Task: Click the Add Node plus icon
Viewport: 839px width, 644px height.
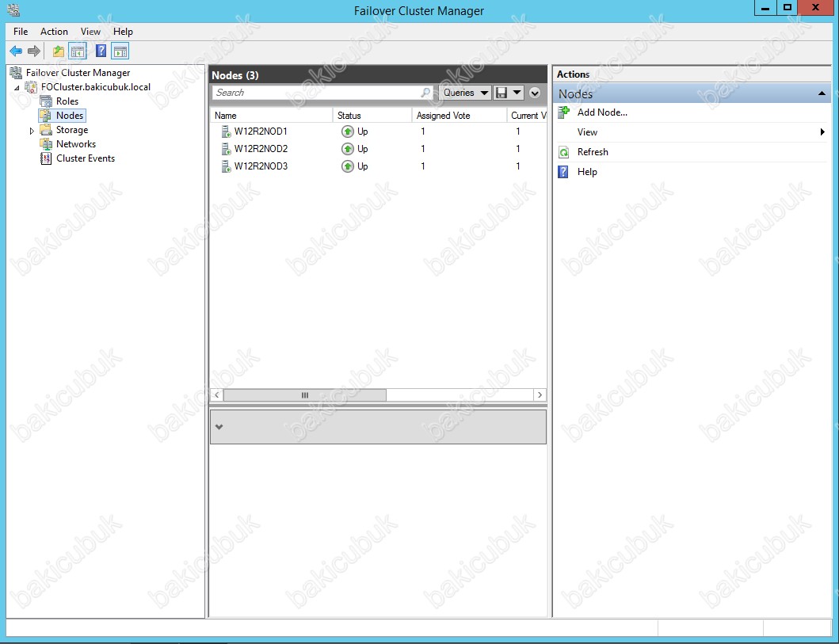Action: (564, 112)
